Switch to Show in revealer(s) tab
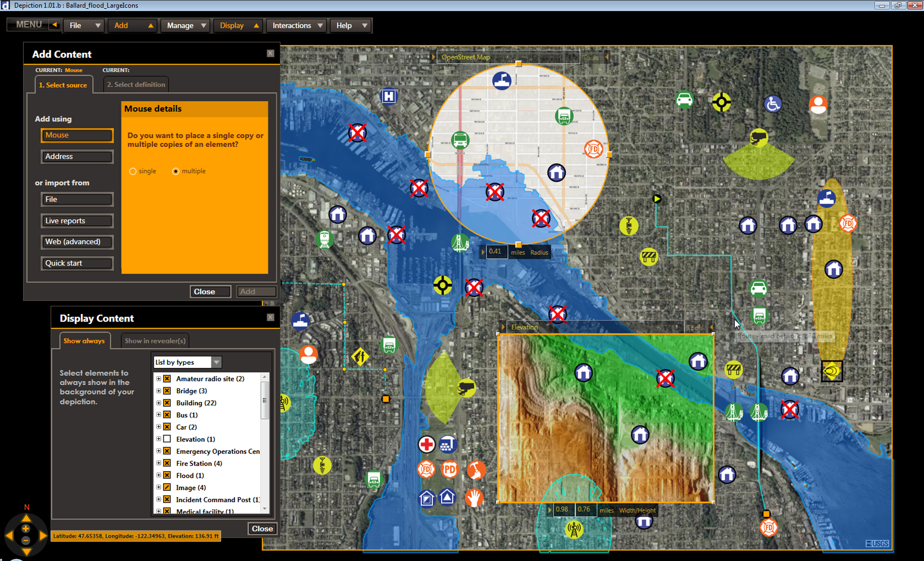This screenshot has width=924, height=561. coord(155,341)
